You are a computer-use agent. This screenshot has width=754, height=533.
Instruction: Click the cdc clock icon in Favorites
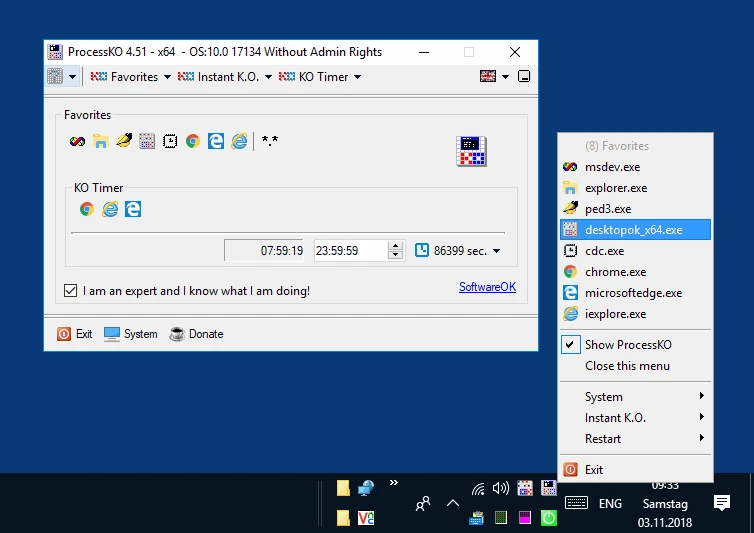coord(170,141)
